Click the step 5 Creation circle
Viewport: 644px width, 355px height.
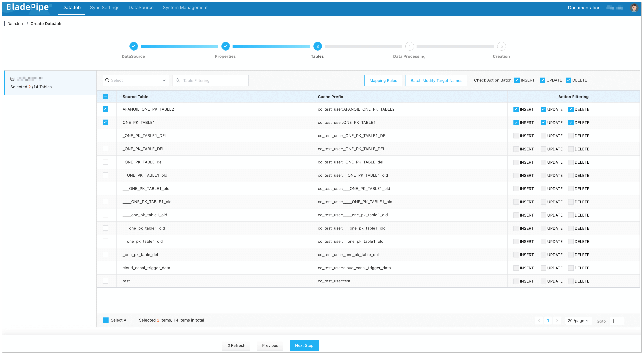(x=502, y=46)
